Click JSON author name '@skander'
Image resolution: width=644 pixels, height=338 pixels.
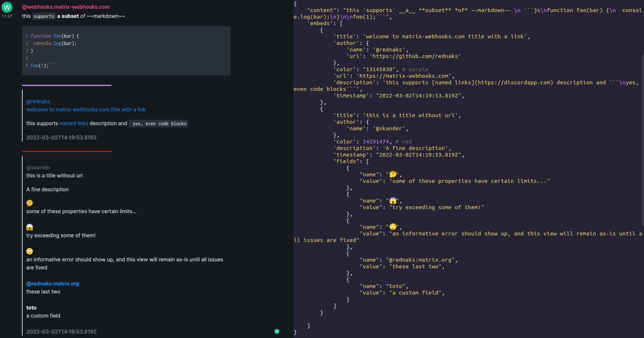[389, 128]
